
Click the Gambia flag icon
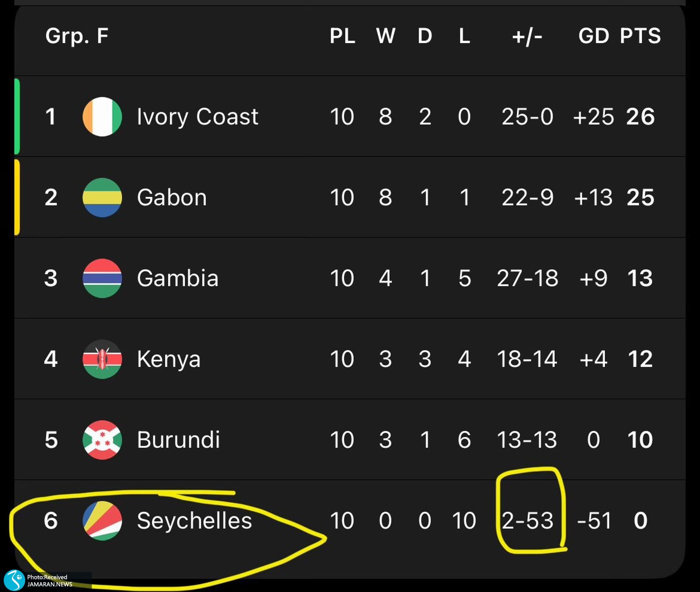point(102,278)
